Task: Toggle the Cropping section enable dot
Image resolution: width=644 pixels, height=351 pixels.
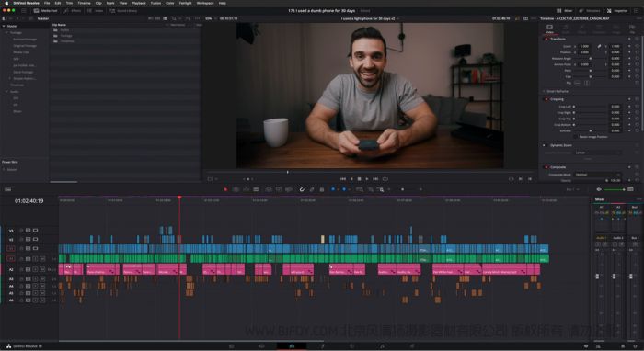Action: [546, 99]
